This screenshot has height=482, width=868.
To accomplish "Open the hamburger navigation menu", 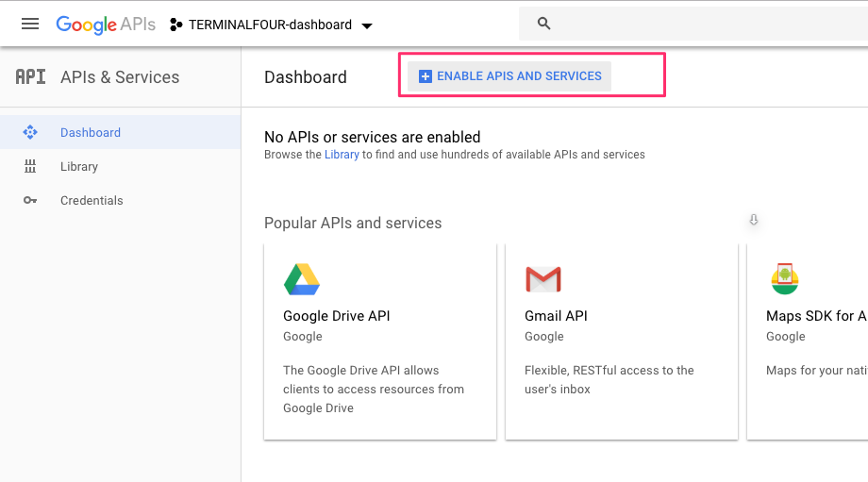I will click(x=30, y=24).
